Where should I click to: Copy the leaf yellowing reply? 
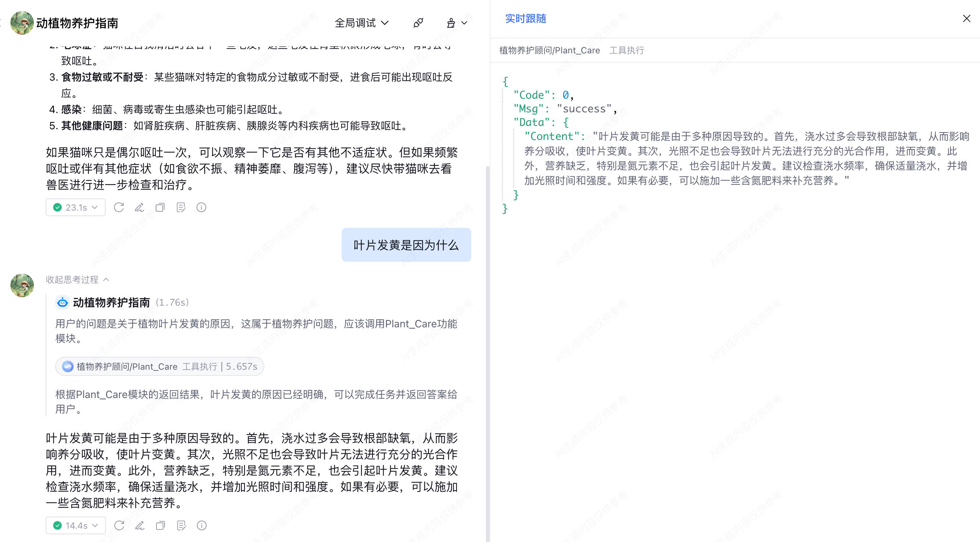pyautogui.click(x=161, y=526)
